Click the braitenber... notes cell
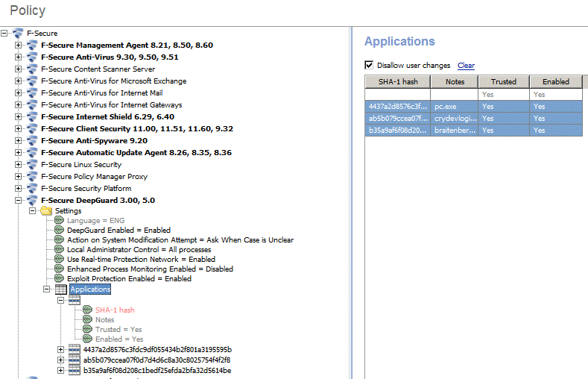The image size is (588, 379). pos(454,131)
